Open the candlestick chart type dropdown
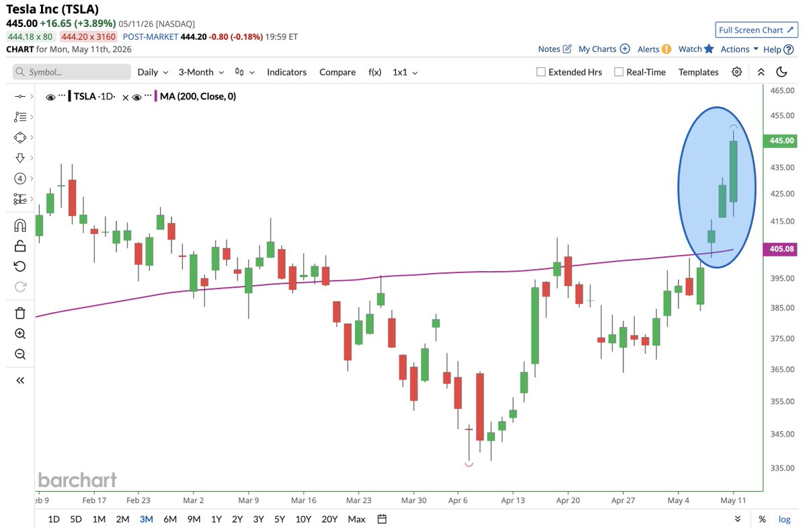 click(244, 72)
